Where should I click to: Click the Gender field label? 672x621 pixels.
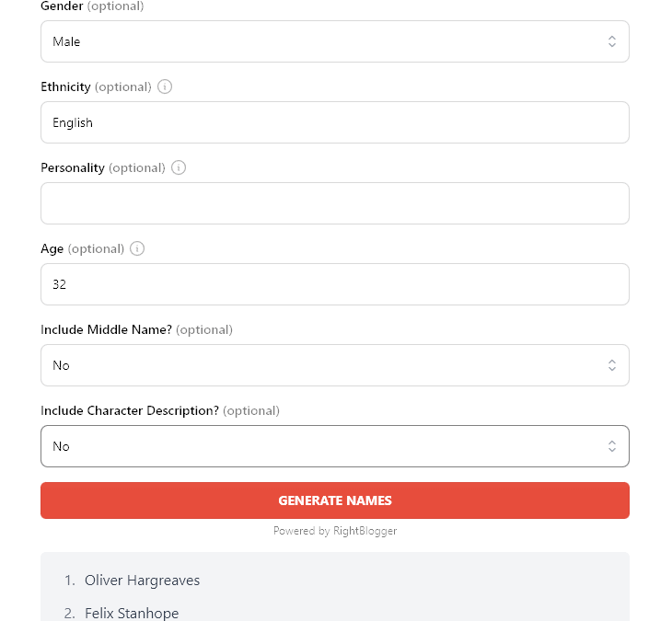tap(63, 6)
